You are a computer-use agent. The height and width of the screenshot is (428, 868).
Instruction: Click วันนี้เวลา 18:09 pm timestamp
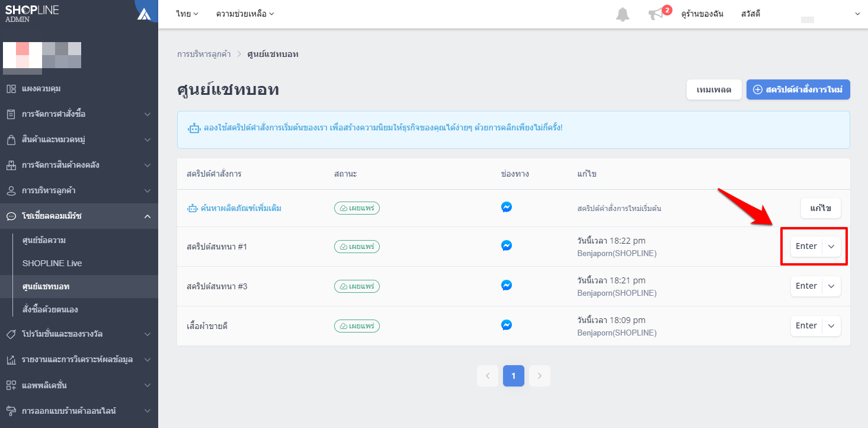[611, 320]
